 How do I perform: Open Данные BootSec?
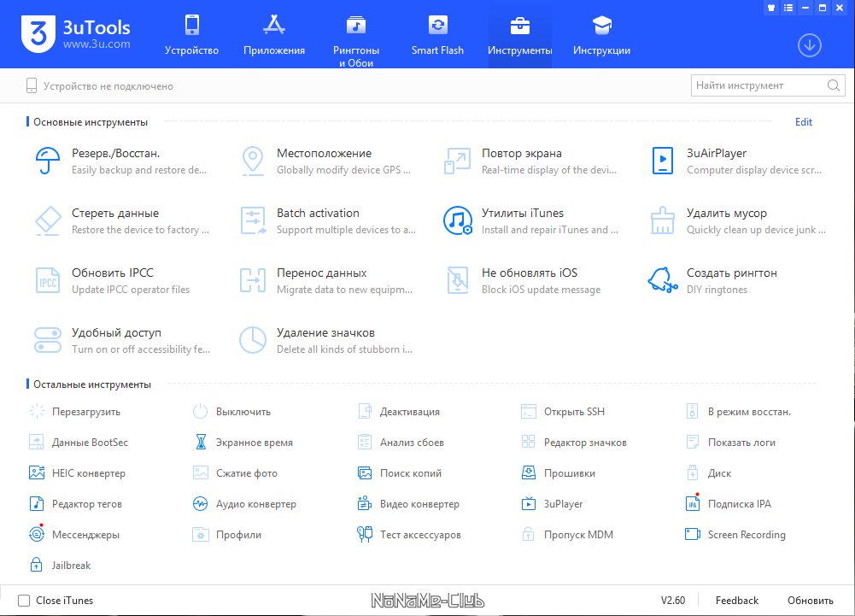[x=79, y=443]
